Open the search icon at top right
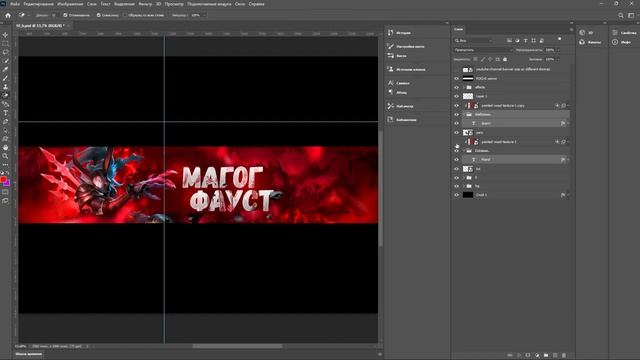 pyautogui.click(x=621, y=15)
